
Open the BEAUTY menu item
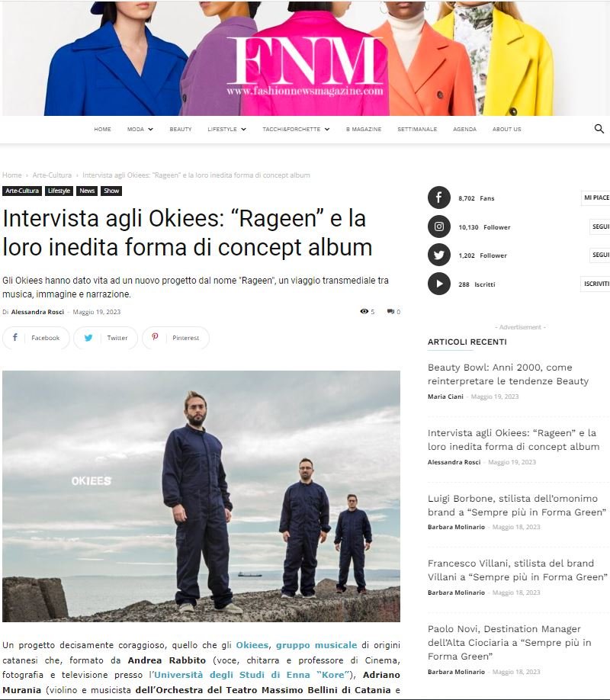(181, 129)
